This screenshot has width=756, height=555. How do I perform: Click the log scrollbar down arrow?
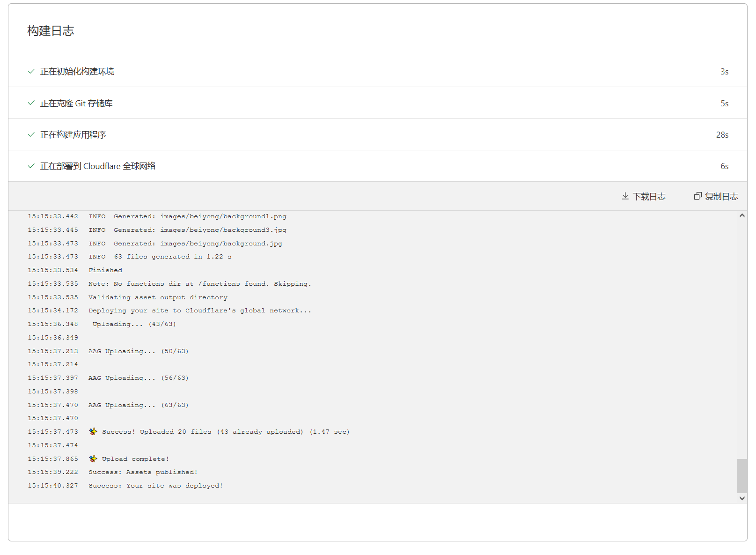pos(742,498)
